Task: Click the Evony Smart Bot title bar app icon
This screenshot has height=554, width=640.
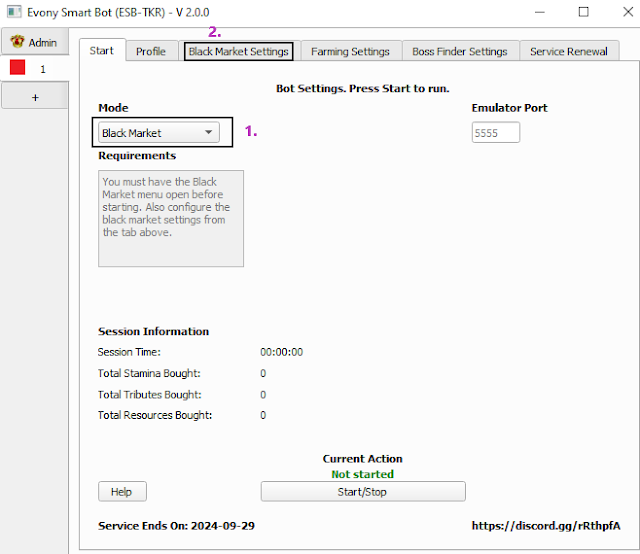Action: pyautogui.click(x=14, y=12)
